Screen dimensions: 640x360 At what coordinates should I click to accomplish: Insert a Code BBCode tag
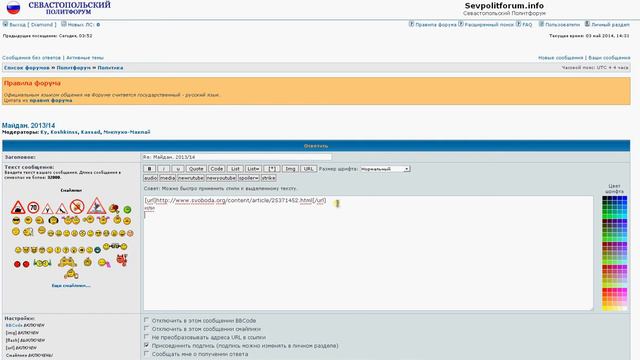[x=216, y=169]
